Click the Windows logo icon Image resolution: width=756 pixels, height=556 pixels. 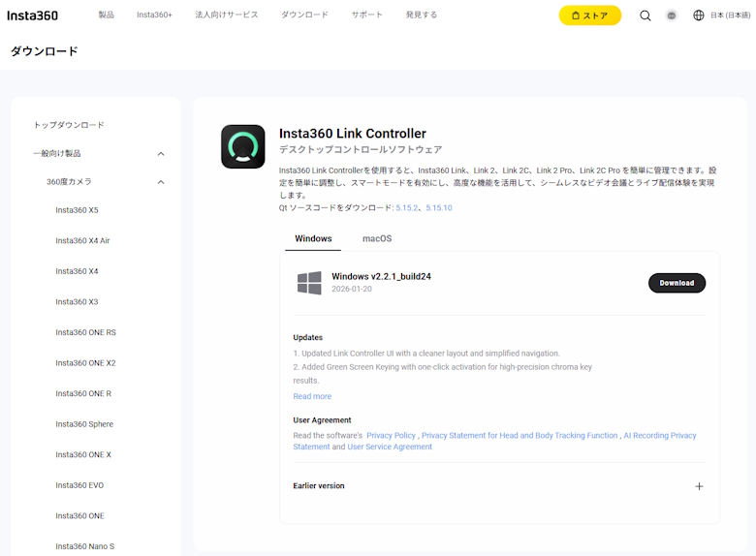(x=309, y=283)
